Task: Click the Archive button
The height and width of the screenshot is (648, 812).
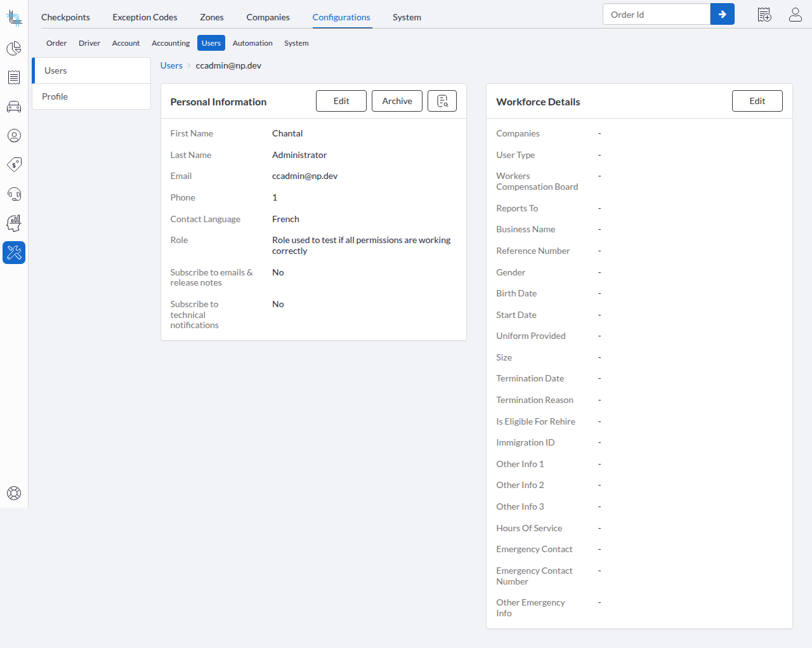Action: 397,101
